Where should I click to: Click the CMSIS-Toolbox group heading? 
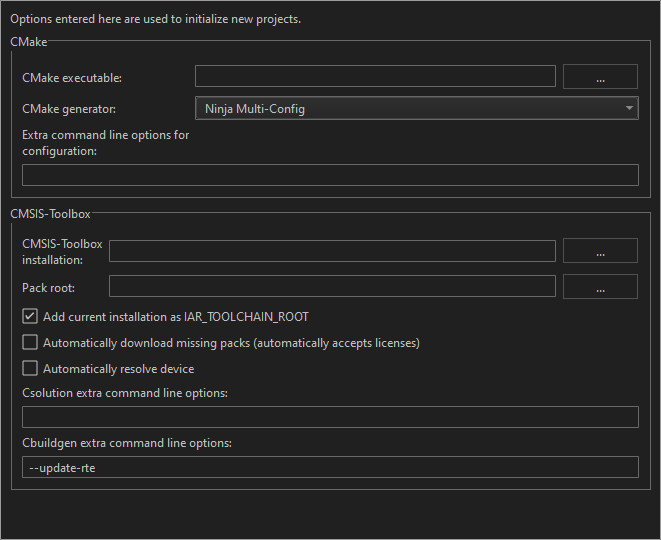point(50,214)
